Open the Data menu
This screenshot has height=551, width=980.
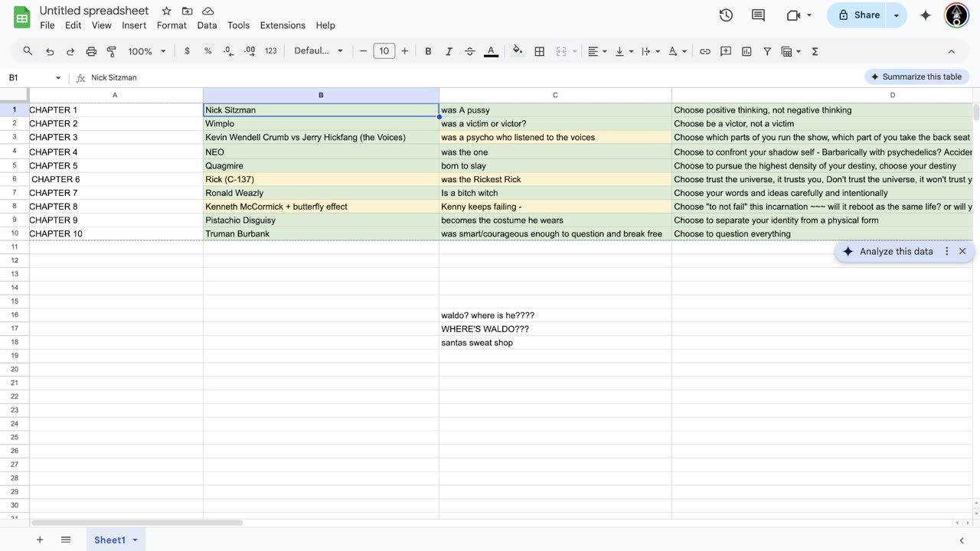pyautogui.click(x=207, y=25)
